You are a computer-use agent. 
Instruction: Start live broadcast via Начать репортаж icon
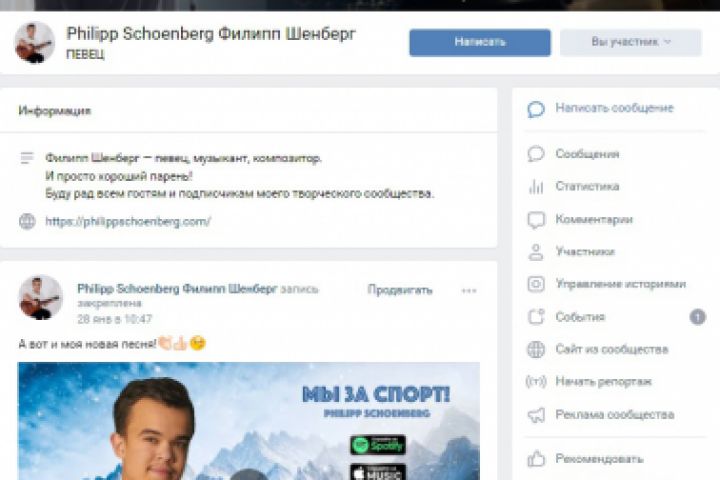pyautogui.click(x=536, y=382)
